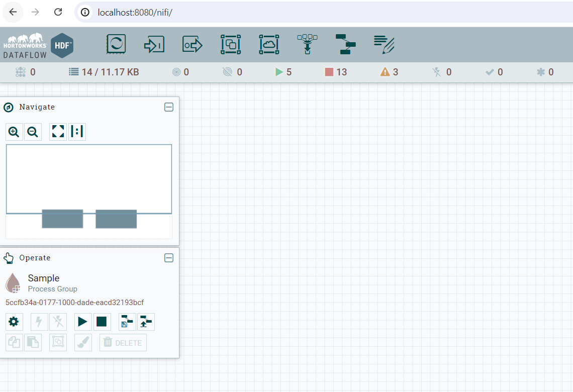Click the invalid components warning count 3
The image size is (573, 392).
(x=389, y=72)
